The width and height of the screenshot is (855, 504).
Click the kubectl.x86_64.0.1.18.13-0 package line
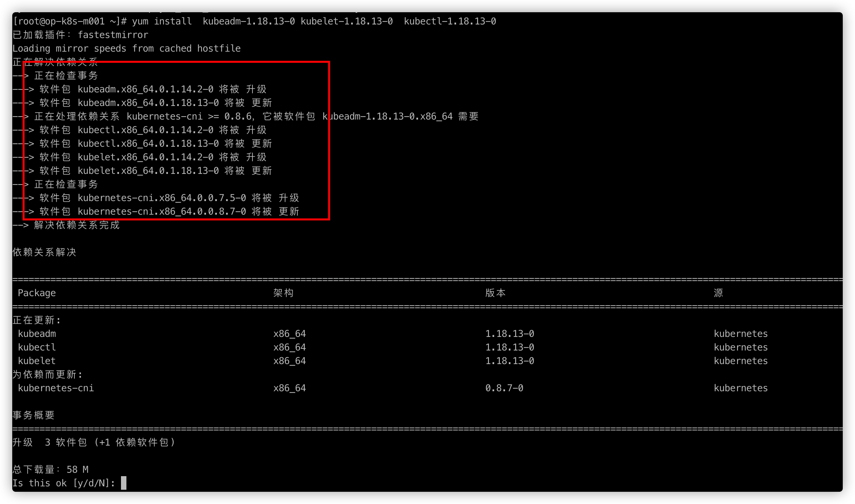click(x=142, y=144)
